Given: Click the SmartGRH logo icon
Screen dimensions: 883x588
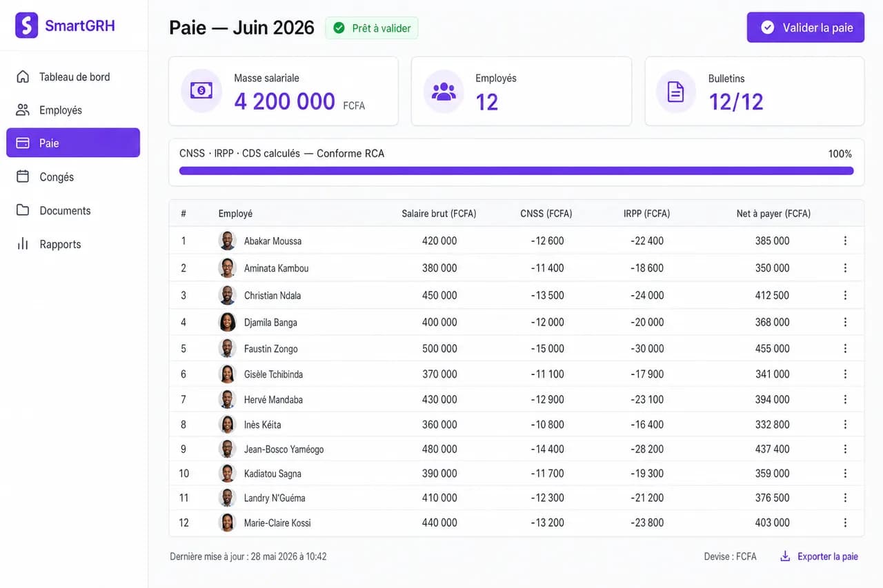Looking at the screenshot, I should point(26,26).
